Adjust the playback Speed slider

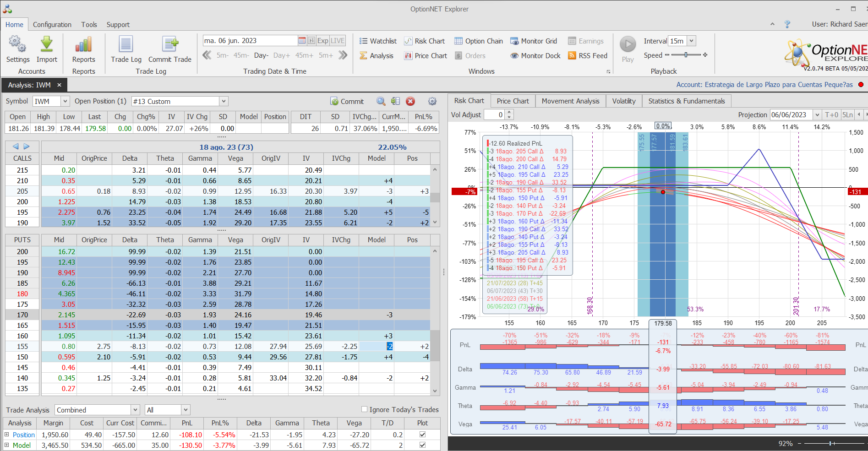pos(686,55)
